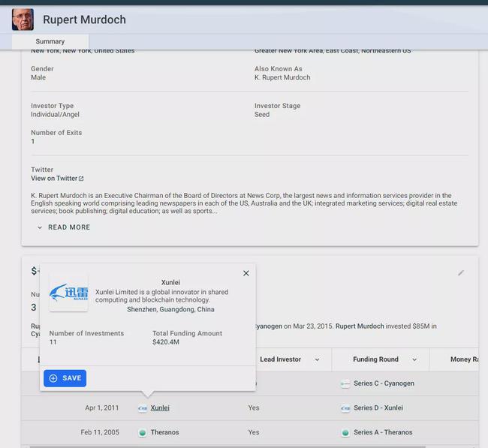Viewport: 488px width, 448px height.
Task: Open the Xunlei organization link
Action: [x=160, y=408]
